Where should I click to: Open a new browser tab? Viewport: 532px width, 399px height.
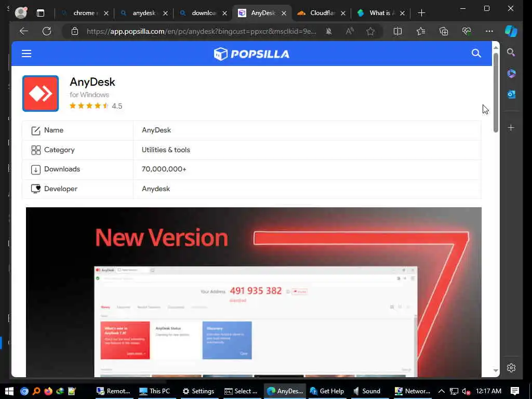point(421,13)
